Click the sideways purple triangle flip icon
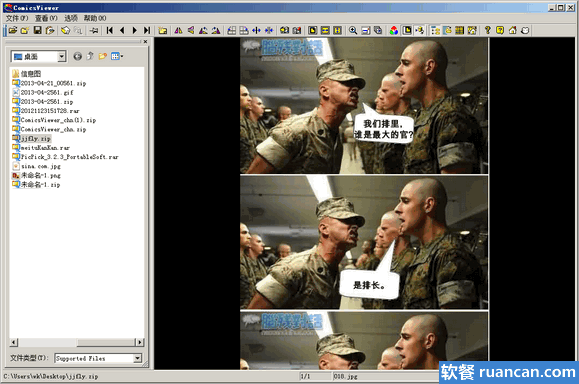 pos(191,30)
